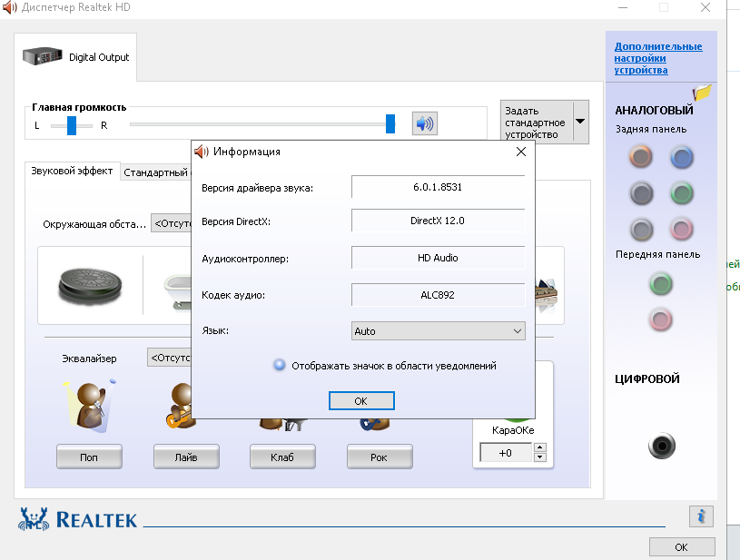Apply the Поп equalizer preset
740x560 pixels.
click(x=89, y=457)
